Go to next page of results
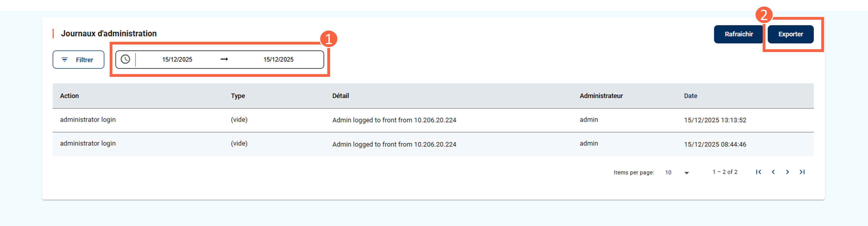 coord(788,172)
